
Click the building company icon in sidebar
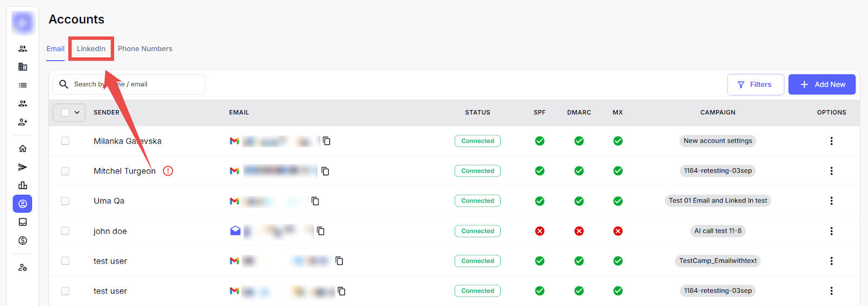pos(23,67)
